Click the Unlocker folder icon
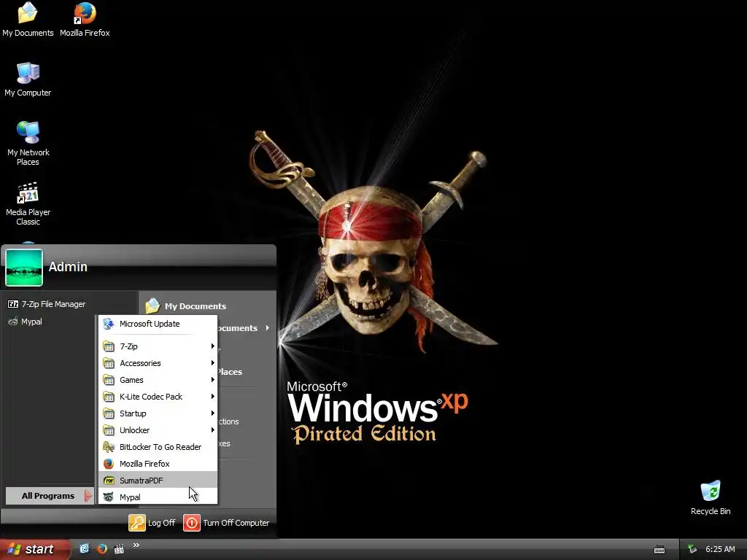Image resolution: width=747 pixels, height=560 pixels. click(x=109, y=430)
